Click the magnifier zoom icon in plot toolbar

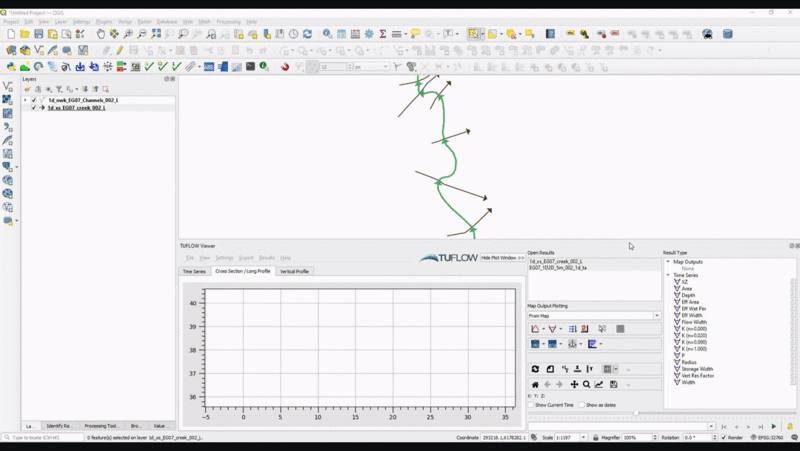pos(586,384)
